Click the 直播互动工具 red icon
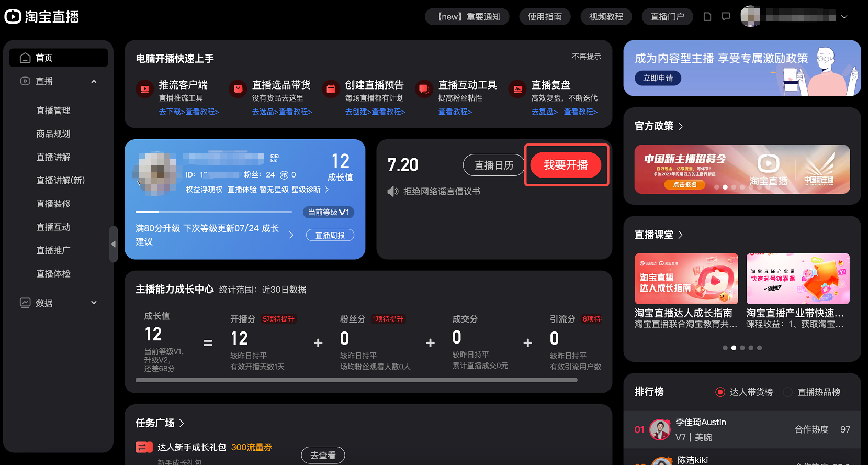Viewport: 868px width, 465px height. click(x=424, y=89)
